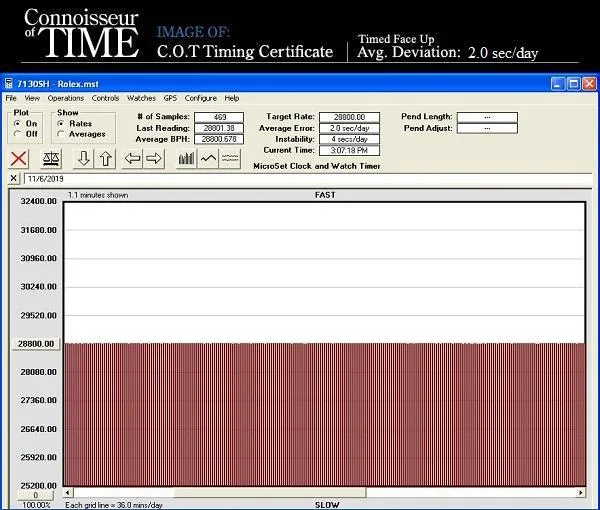This screenshot has height=510, width=600.
Task: Close the 7130SH Rolex.mst window
Action: 589,83
